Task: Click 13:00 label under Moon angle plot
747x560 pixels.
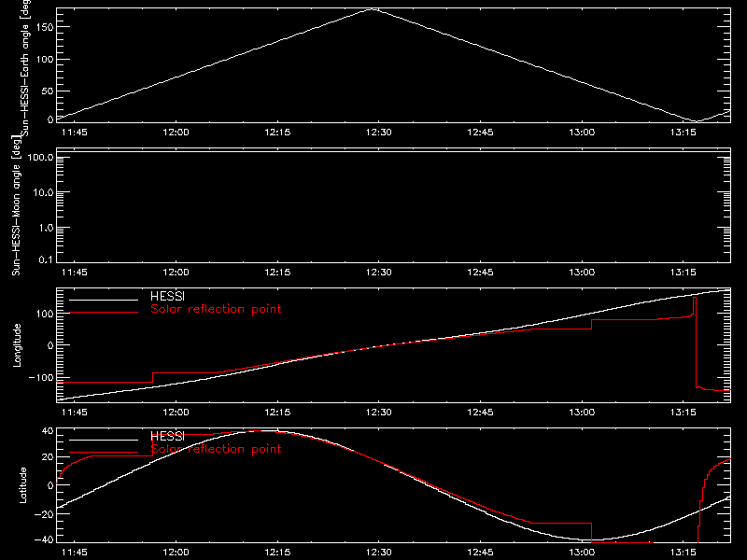Action: [582, 273]
